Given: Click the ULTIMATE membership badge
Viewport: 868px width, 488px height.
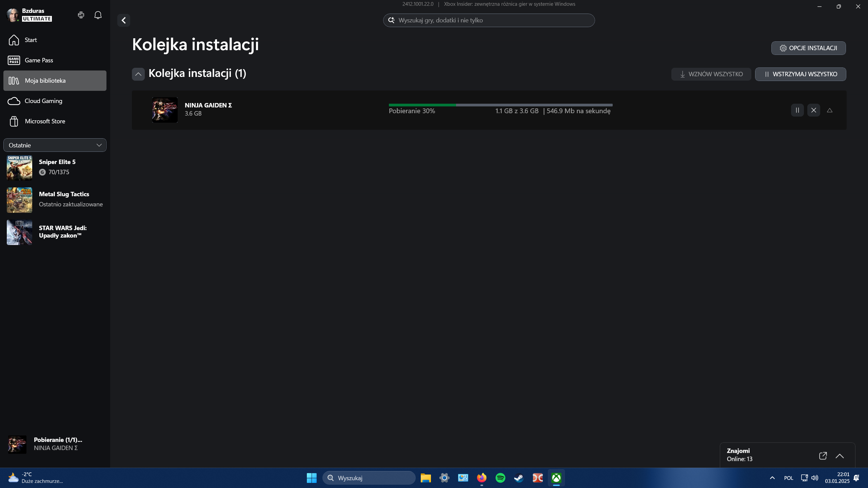Looking at the screenshot, I should pyautogui.click(x=37, y=19).
